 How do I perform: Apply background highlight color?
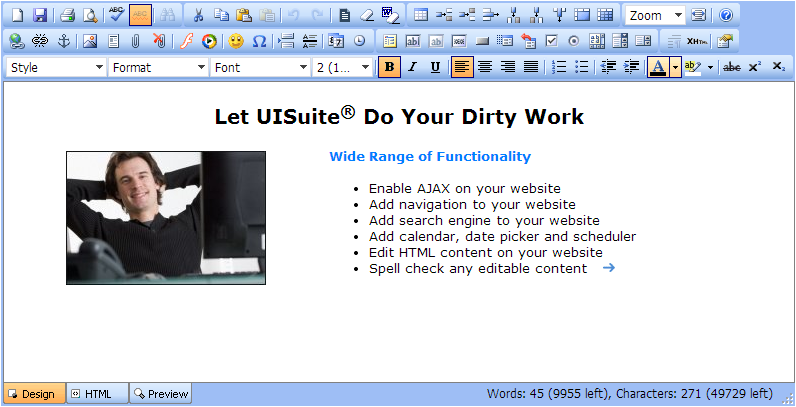(x=692, y=67)
